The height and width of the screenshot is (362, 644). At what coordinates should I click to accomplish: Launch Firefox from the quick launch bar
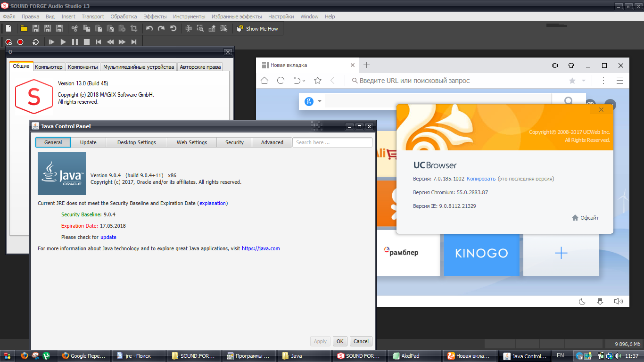25,356
